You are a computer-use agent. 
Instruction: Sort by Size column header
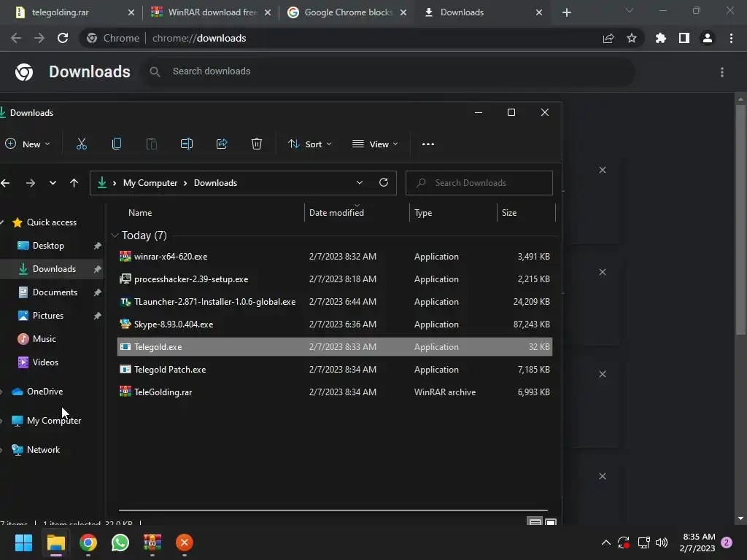tap(508, 213)
